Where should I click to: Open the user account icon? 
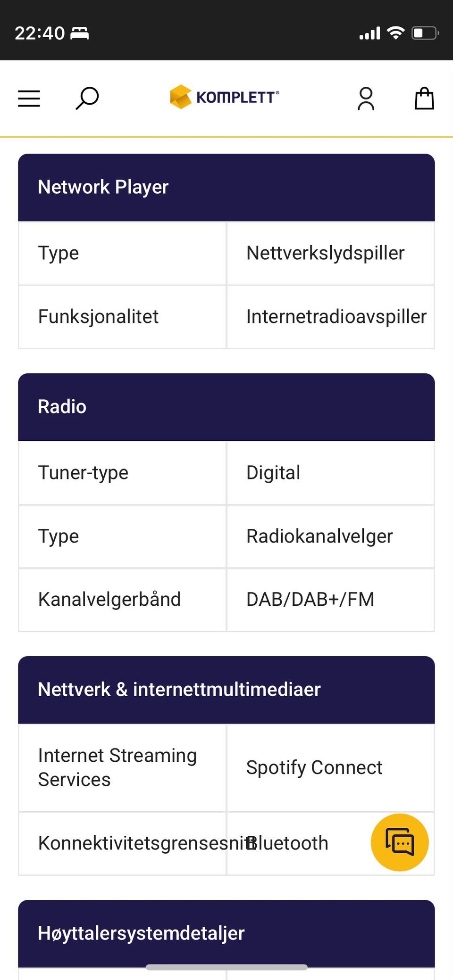(x=366, y=99)
